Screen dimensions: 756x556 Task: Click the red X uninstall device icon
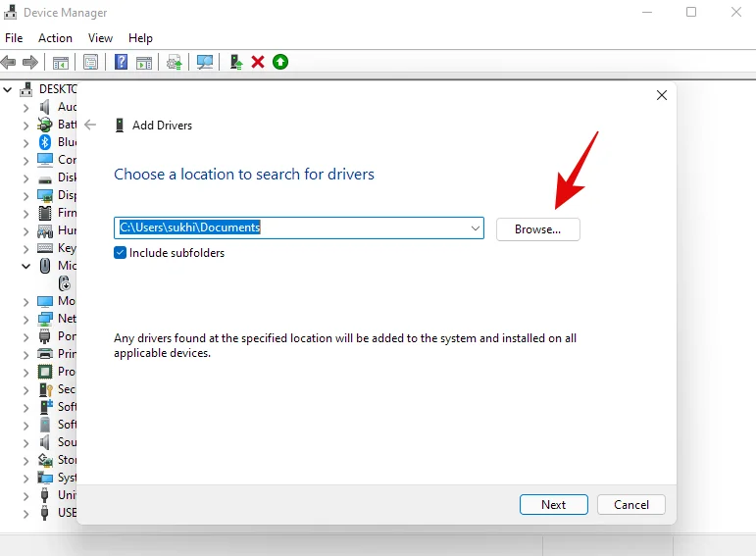(258, 62)
